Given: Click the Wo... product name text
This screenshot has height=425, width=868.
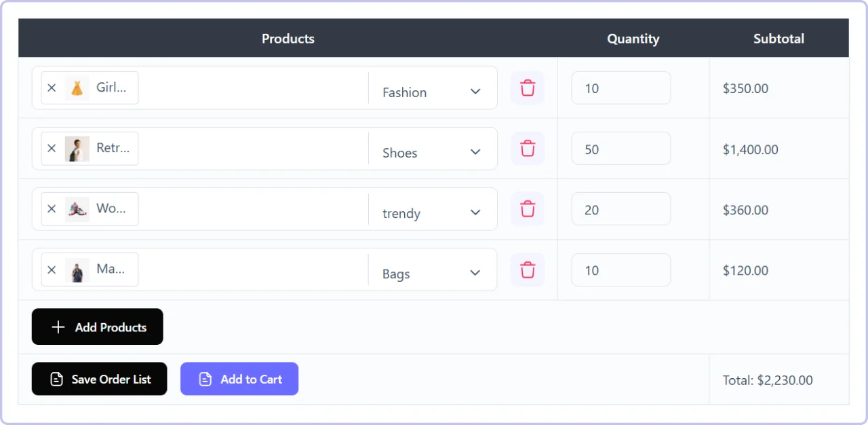Looking at the screenshot, I should click(111, 208).
